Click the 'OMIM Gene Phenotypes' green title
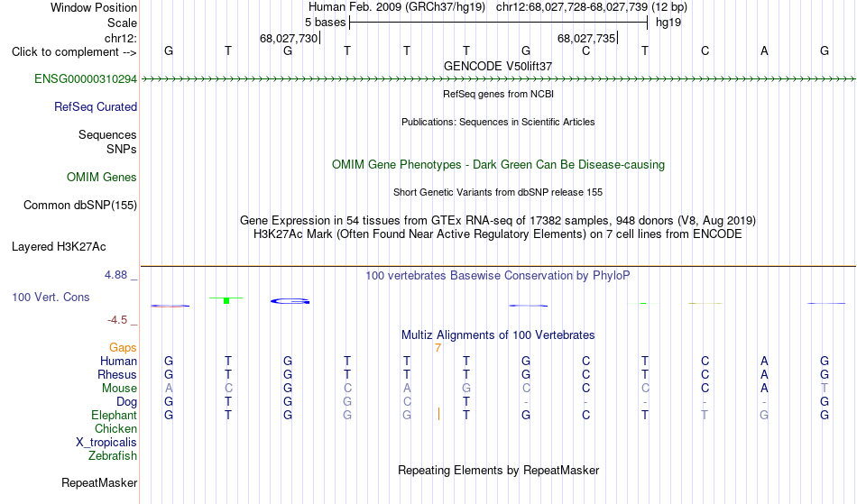857x504 pixels. (x=498, y=165)
